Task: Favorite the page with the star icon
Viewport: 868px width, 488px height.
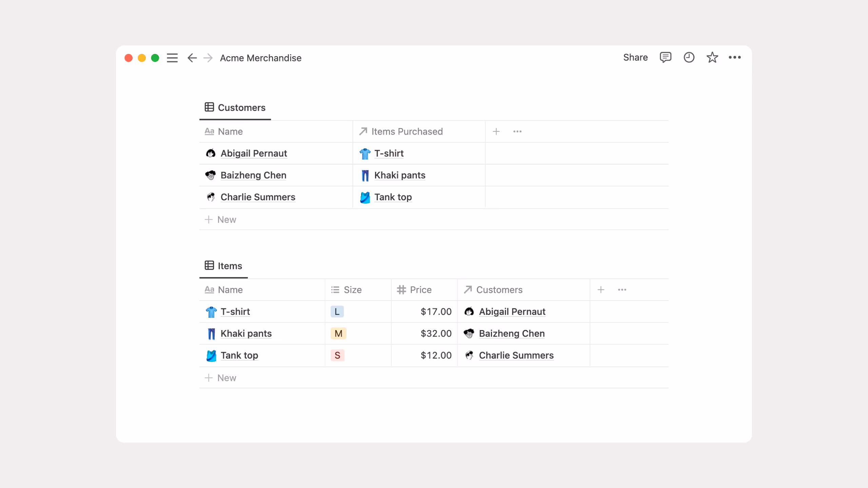Action: click(712, 58)
